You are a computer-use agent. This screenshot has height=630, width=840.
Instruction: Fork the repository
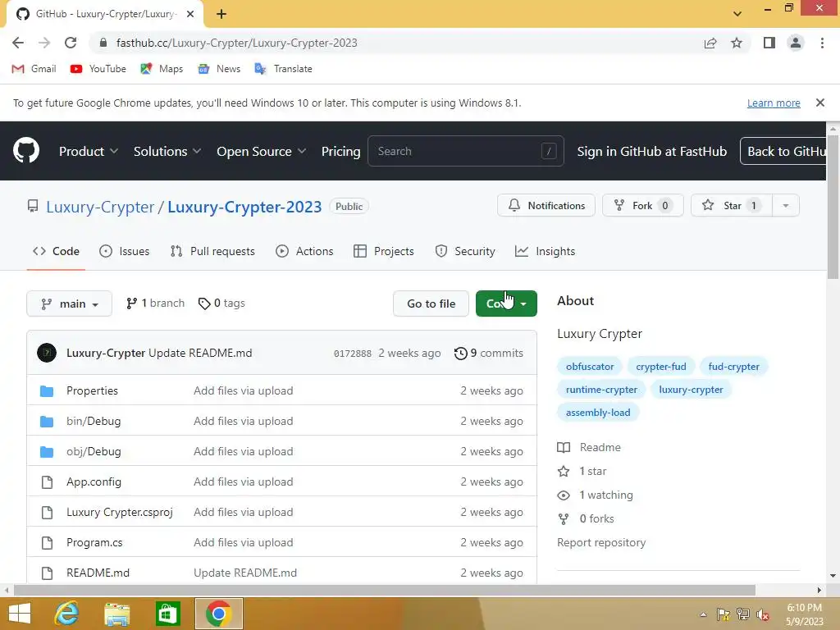643,205
